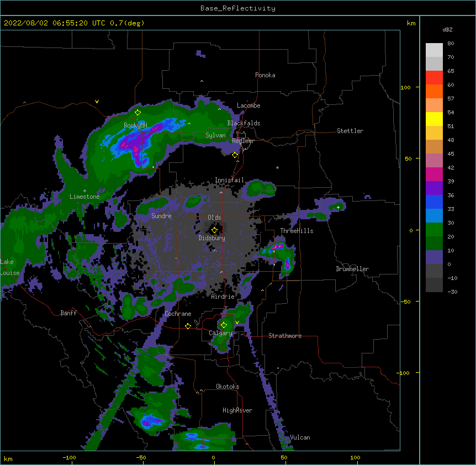The height and width of the screenshot is (465, 476).
Task: Click the Olds label
Action: pyautogui.click(x=214, y=218)
